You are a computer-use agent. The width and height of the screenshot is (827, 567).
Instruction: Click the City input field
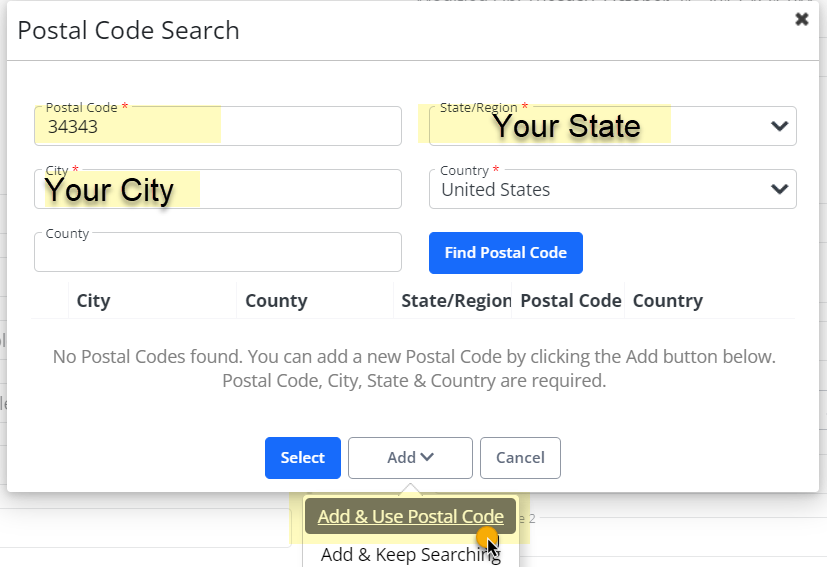[x=218, y=189]
